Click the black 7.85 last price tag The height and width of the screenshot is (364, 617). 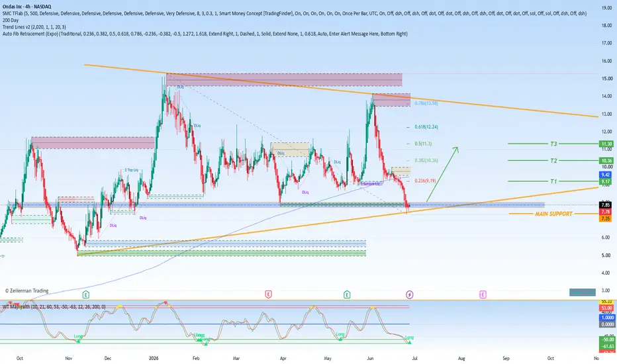click(x=605, y=205)
